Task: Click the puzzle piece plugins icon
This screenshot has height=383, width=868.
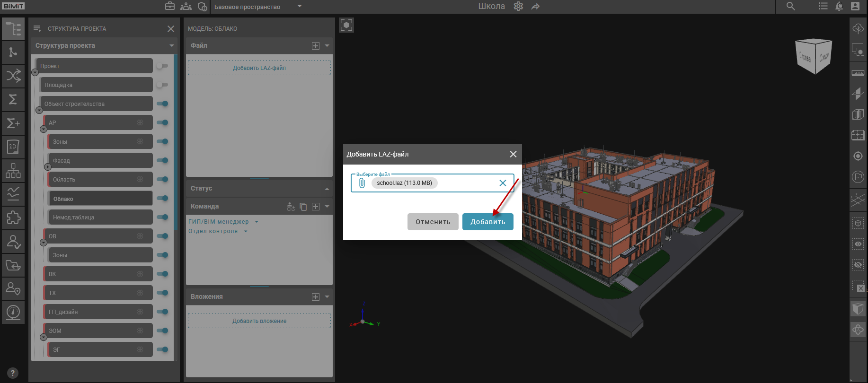Action: tap(13, 218)
